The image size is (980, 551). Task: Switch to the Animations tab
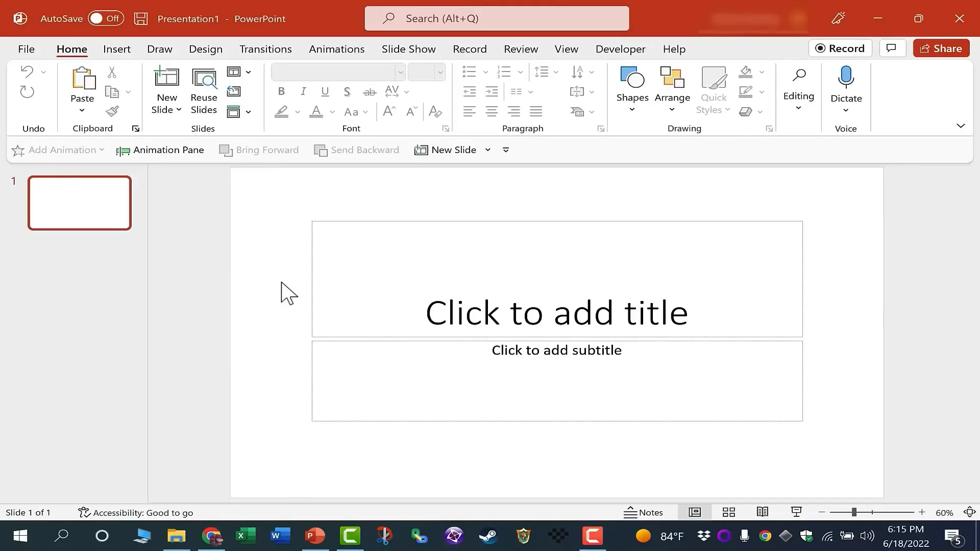click(x=336, y=49)
